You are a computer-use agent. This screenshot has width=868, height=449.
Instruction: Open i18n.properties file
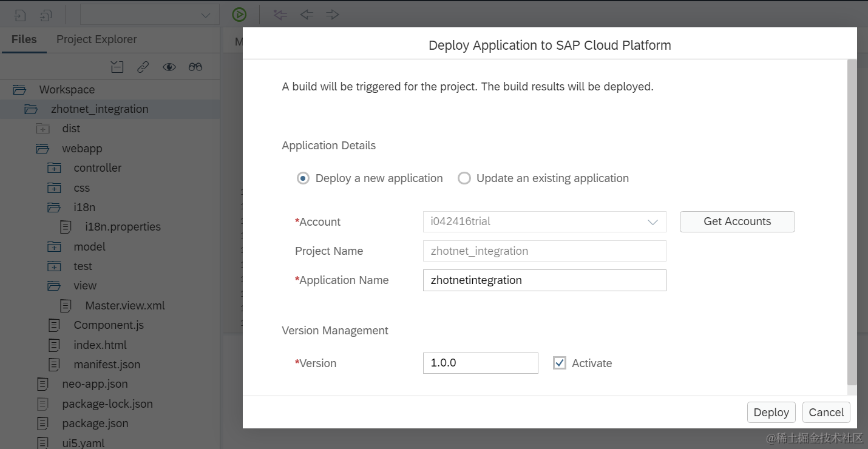[123, 227]
